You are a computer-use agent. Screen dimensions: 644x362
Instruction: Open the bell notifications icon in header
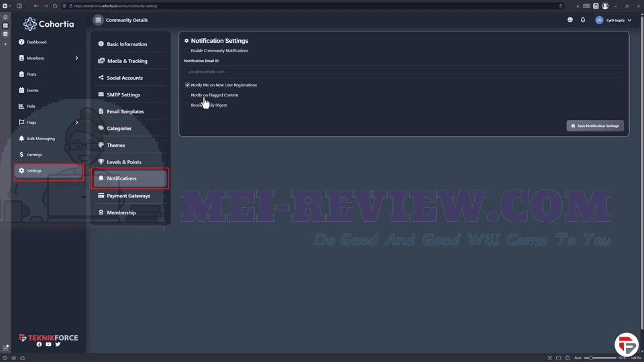pos(583,19)
